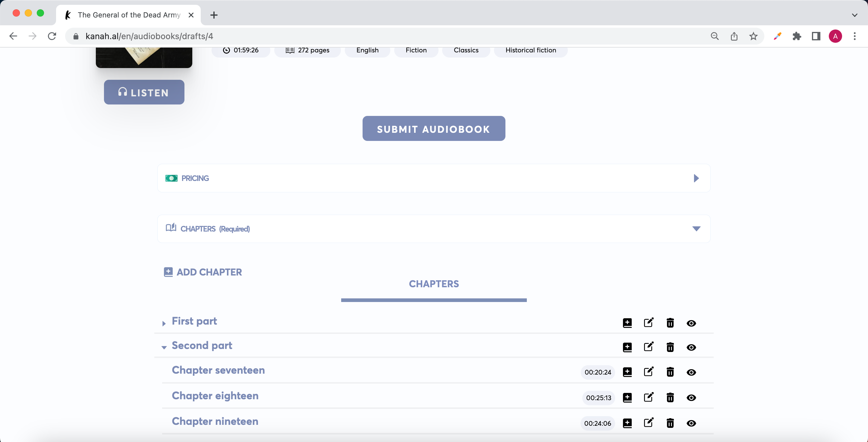Submit the audiobook

tap(434, 129)
